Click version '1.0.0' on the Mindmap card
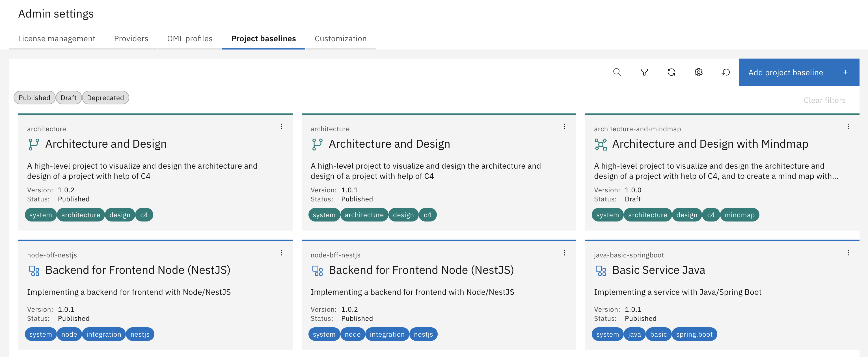Image resolution: width=868 pixels, height=357 pixels. (x=633, y=190)
